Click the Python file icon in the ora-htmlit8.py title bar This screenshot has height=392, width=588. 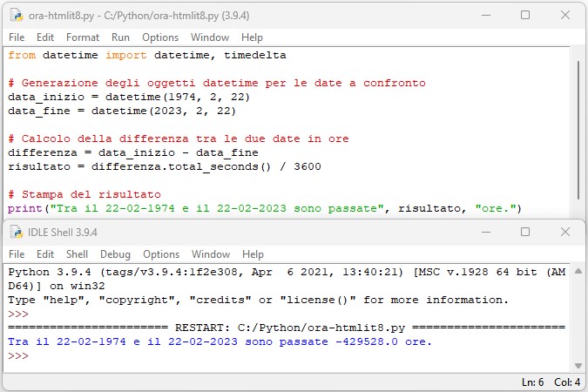(x=16, y=15)
